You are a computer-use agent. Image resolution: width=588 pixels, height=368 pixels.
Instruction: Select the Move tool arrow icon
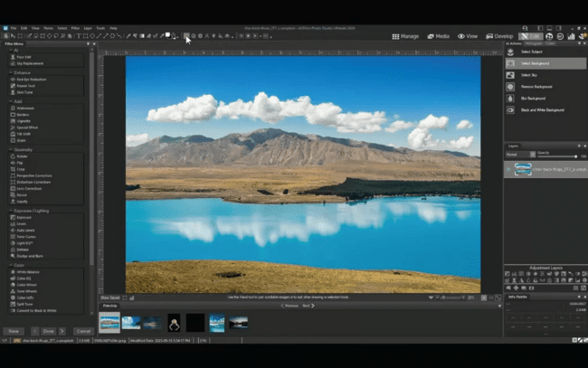[x=13, y=36]
